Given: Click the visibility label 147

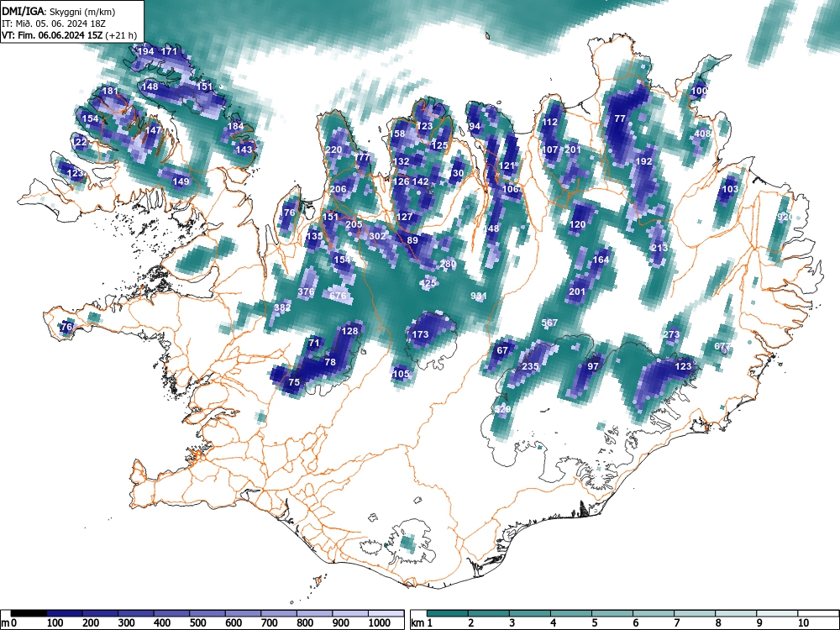Looking at the screenshot, I should coord(153,129).
